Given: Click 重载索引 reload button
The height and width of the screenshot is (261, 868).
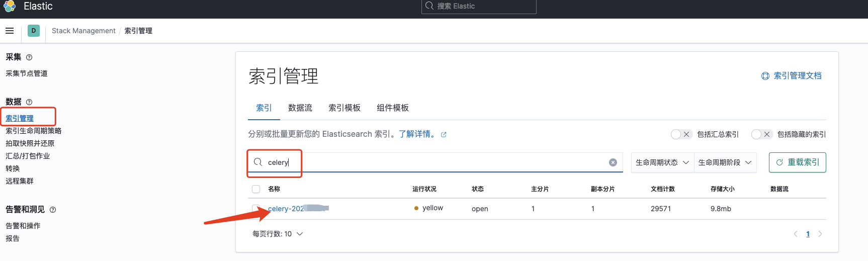Looking at the screenshot, I should (797, 162).
